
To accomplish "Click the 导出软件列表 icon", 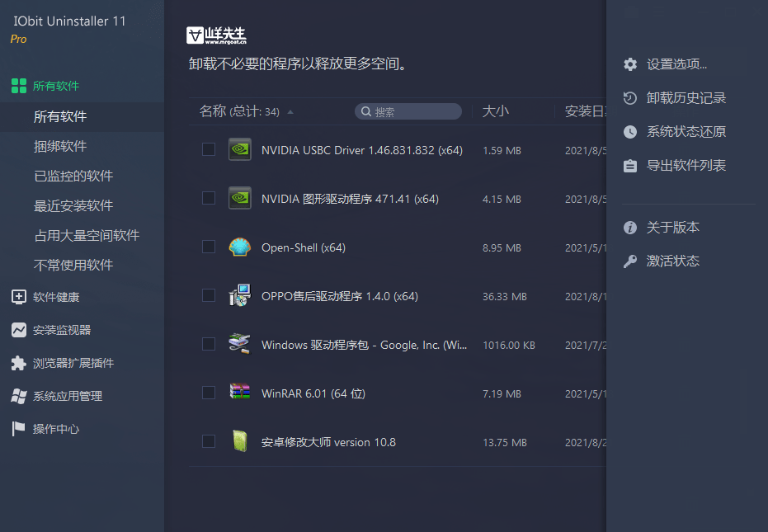I will point(675,165).
